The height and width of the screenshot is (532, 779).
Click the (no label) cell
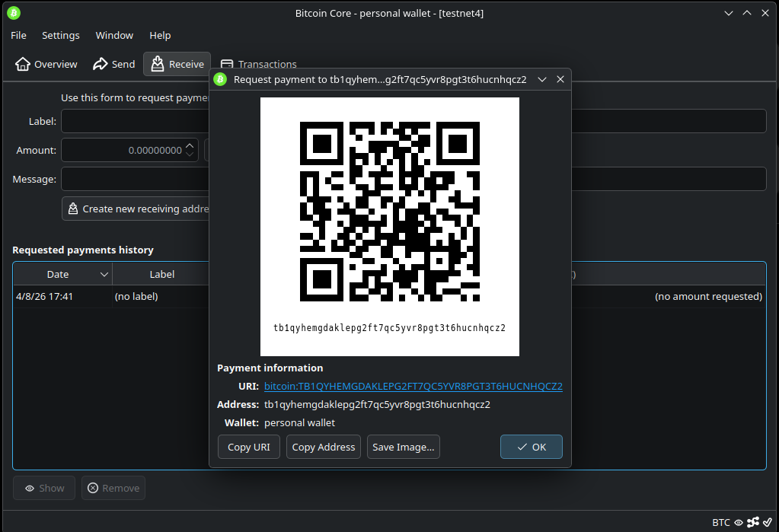coord(136,297)
